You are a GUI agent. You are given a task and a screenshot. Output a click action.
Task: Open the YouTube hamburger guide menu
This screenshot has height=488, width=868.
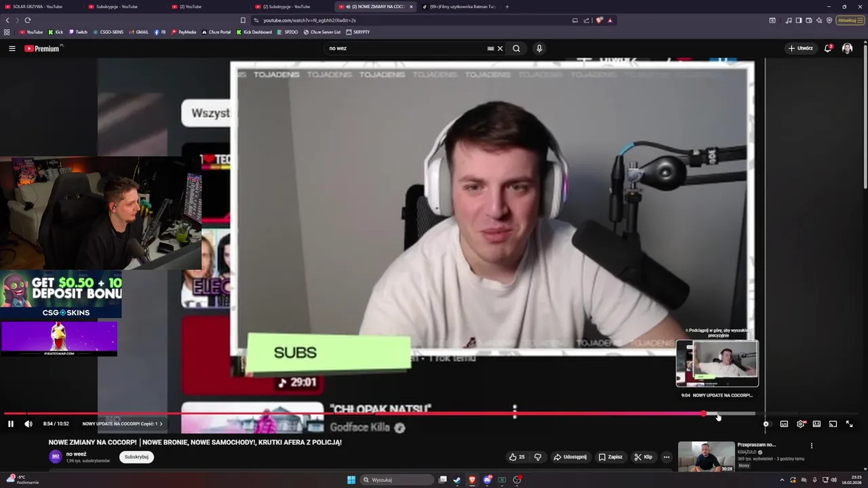12,48
